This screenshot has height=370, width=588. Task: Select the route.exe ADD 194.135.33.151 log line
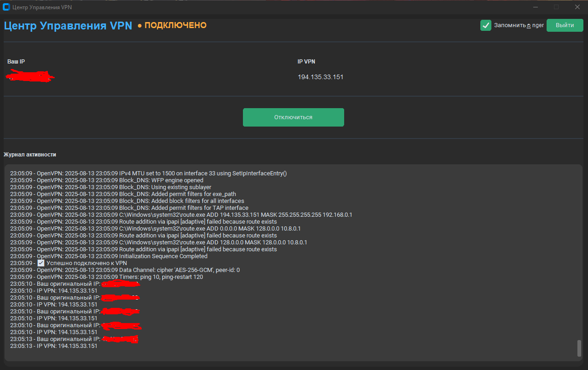(181, 215)
